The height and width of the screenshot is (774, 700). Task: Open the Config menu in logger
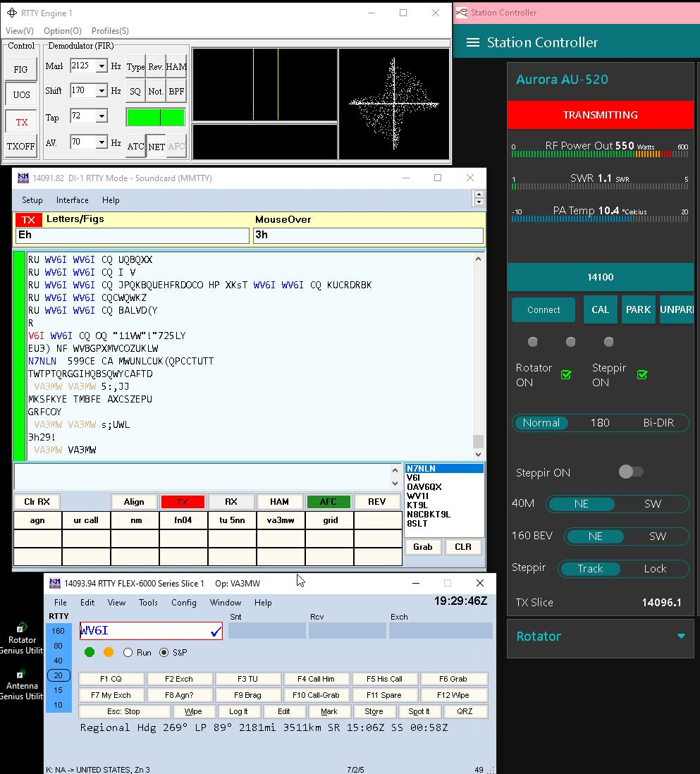click(x=183, y=603)
